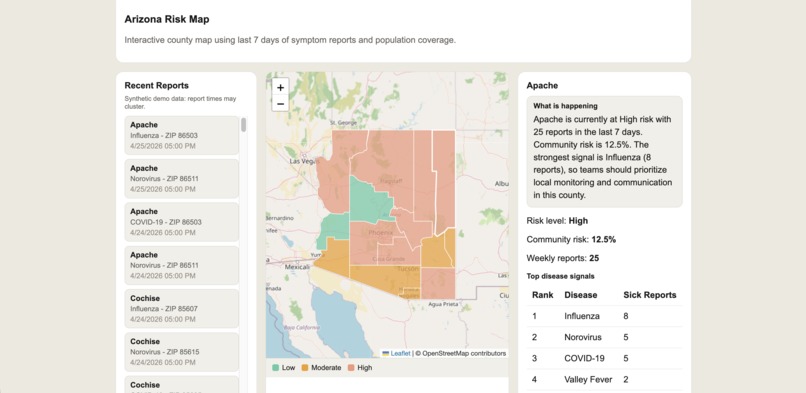The height and width of the screenshot is (393, 806).
Task: Select the Low legend green swatch
Action: [x=276, y=368]
